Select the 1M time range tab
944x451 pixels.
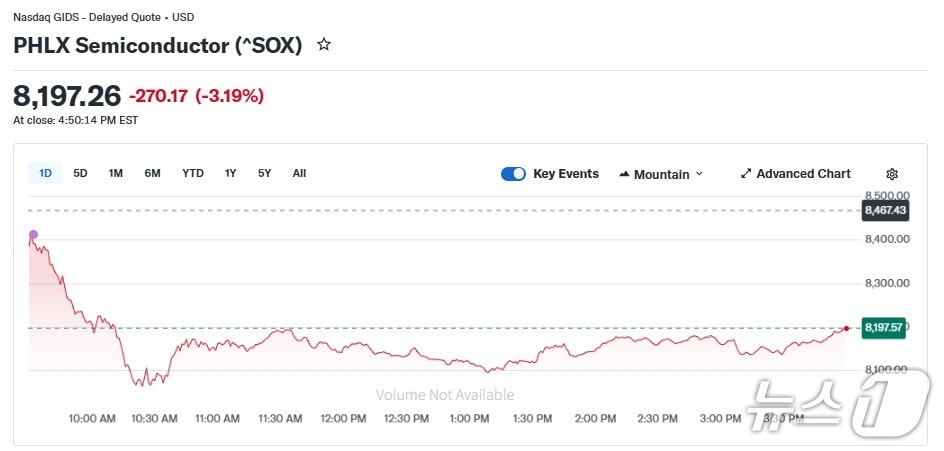point(116,173)
